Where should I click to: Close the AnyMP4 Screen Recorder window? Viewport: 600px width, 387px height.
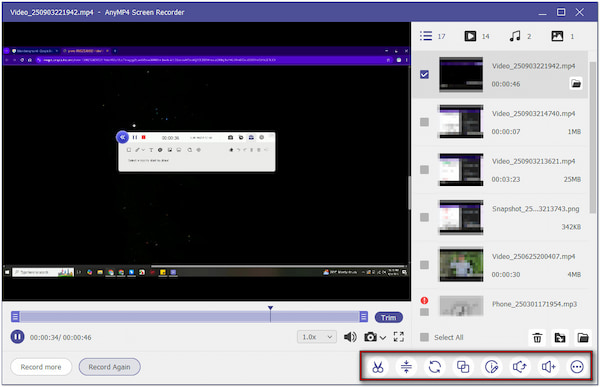(579, 12)
